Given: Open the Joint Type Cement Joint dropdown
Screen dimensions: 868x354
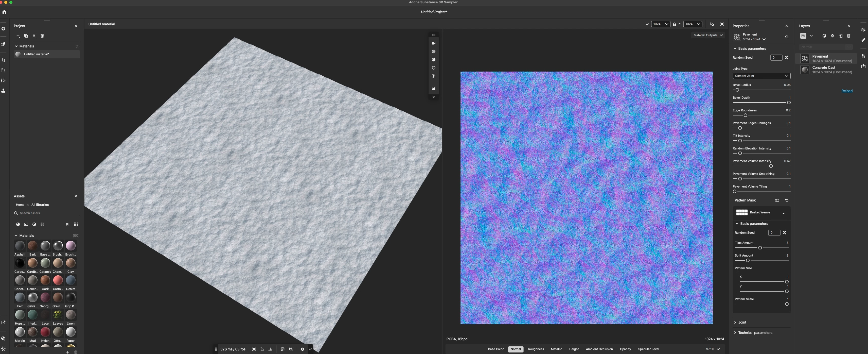Looking at the screenshot, I should tap(761, 76).
